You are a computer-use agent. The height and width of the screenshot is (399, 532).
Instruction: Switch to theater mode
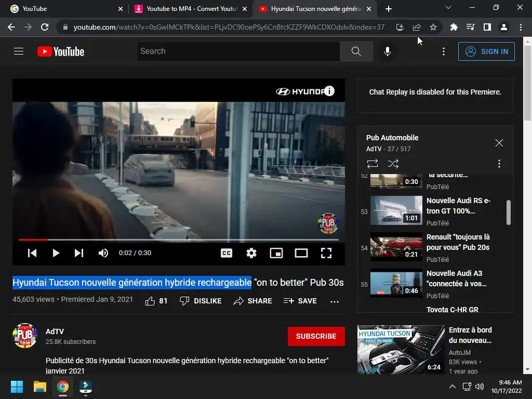[301, 253]
